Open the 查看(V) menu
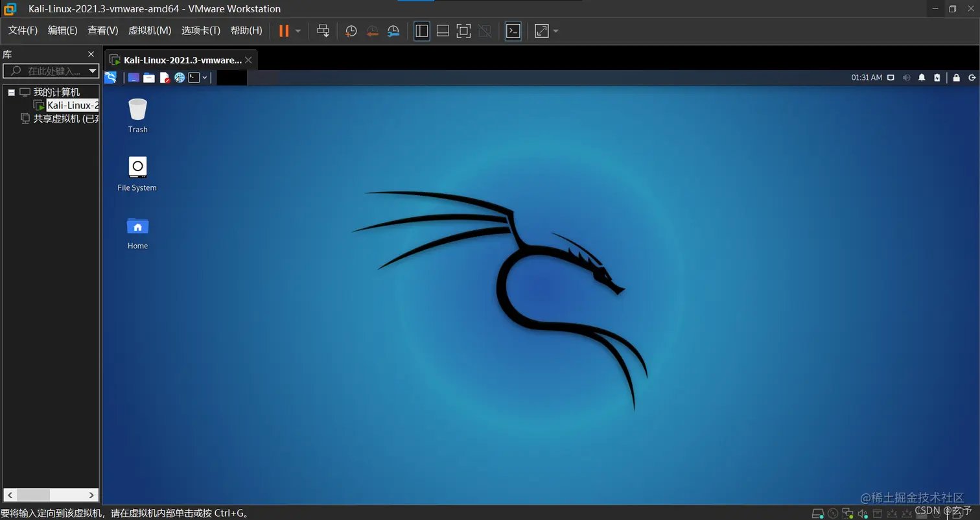This screenshot has height=520, width=980. point(103,30)
